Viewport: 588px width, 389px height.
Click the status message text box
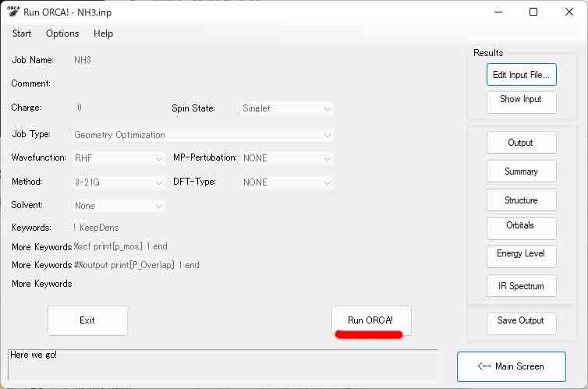pyautogui.click(x=222, y=364)
